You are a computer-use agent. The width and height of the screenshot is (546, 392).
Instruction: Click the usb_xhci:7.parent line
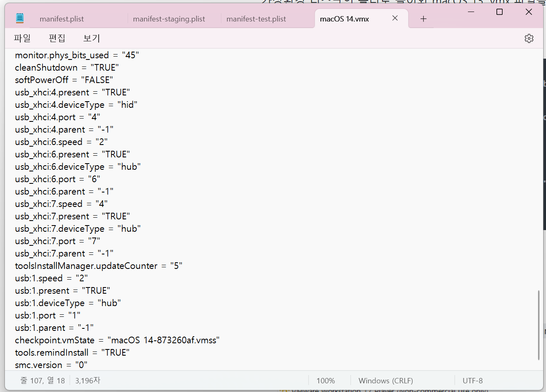pyautogui.click(x=64, y=254)
